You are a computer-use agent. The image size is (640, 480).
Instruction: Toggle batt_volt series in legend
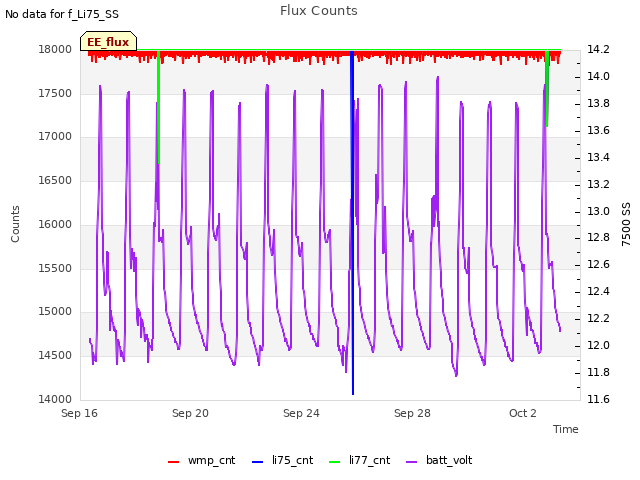pyautogui.click(x=439, y=460)
